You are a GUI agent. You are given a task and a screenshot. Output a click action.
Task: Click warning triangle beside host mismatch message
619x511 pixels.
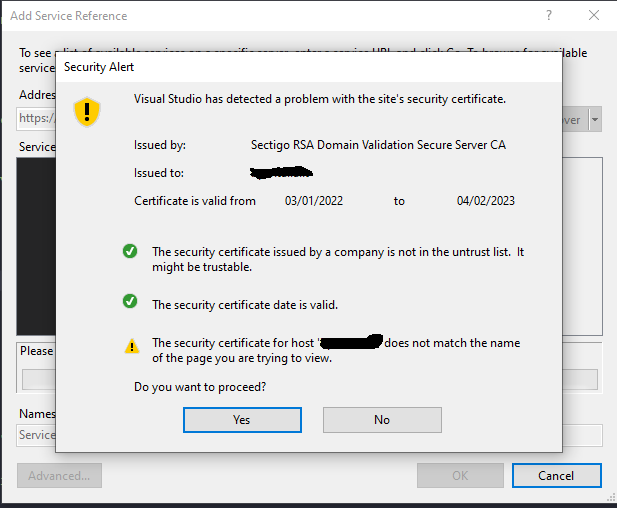coord(132,346)
